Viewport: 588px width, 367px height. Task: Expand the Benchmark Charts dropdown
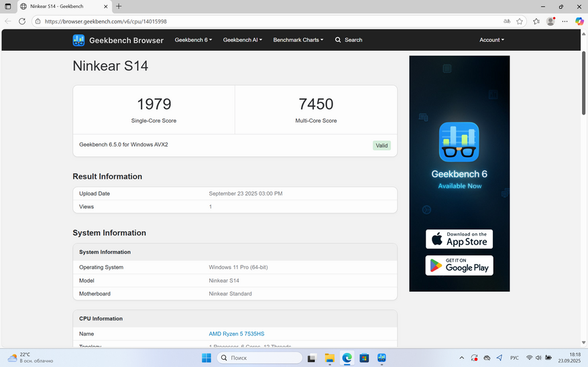[x=298, y=40]
